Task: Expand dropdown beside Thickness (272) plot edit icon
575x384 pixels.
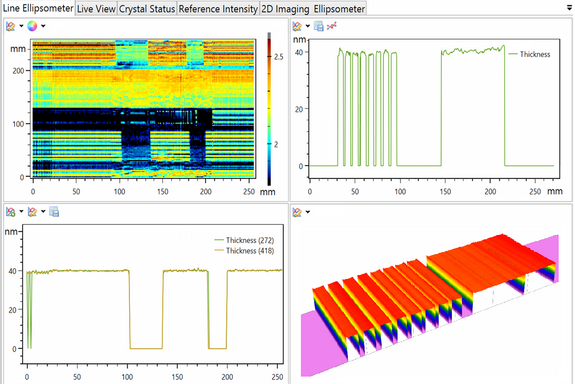Action: point(43,212)
